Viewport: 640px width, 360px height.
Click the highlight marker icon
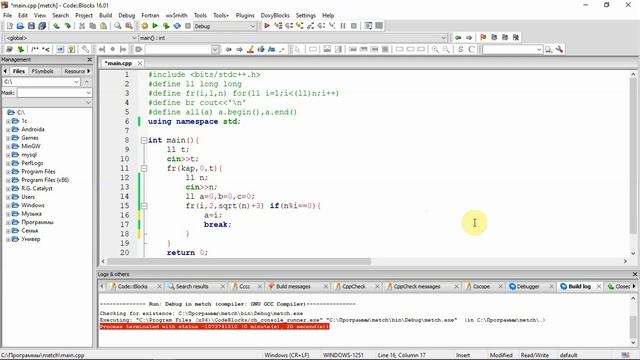251,49
